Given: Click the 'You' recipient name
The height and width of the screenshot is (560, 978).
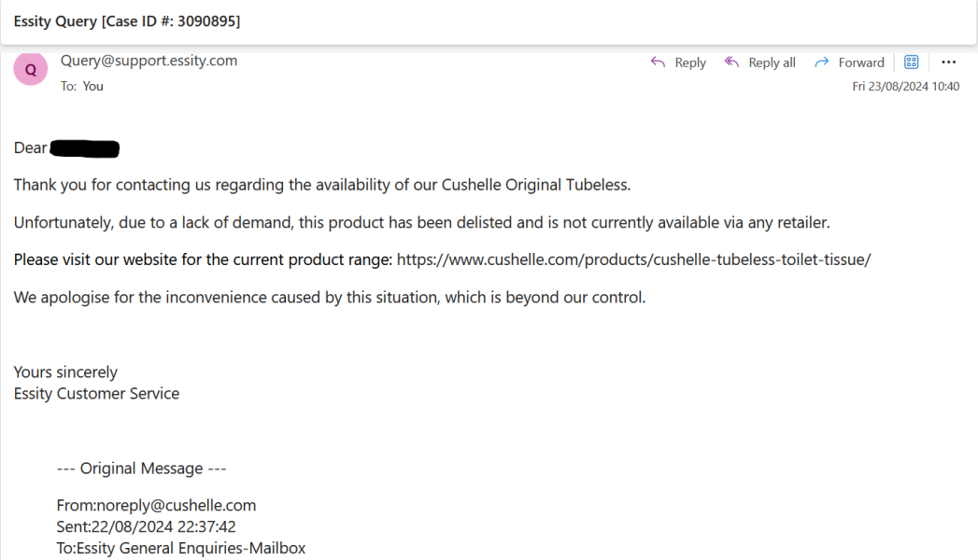Looking at the screenshot, I should [93, 86].
